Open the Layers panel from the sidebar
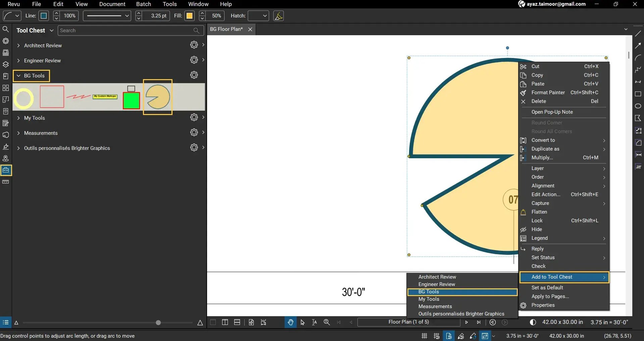 (6, 64)
